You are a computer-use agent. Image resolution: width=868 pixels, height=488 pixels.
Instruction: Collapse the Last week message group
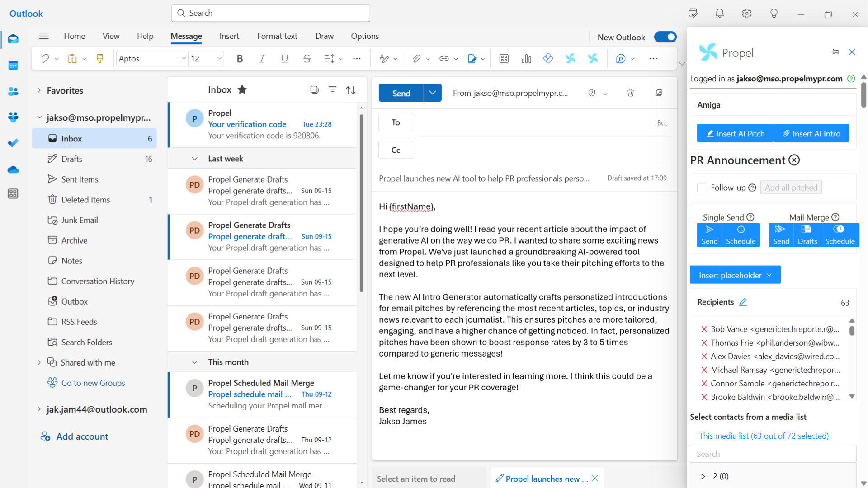coord(194,159)
